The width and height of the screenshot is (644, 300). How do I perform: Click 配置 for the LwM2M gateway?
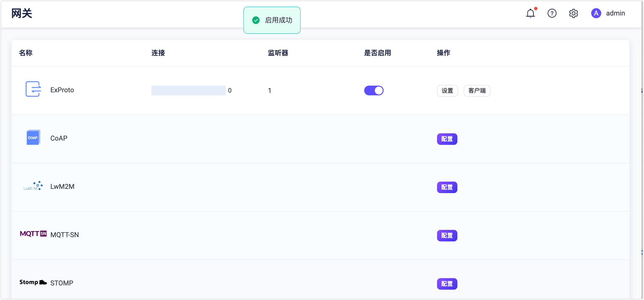click(447, 187)
